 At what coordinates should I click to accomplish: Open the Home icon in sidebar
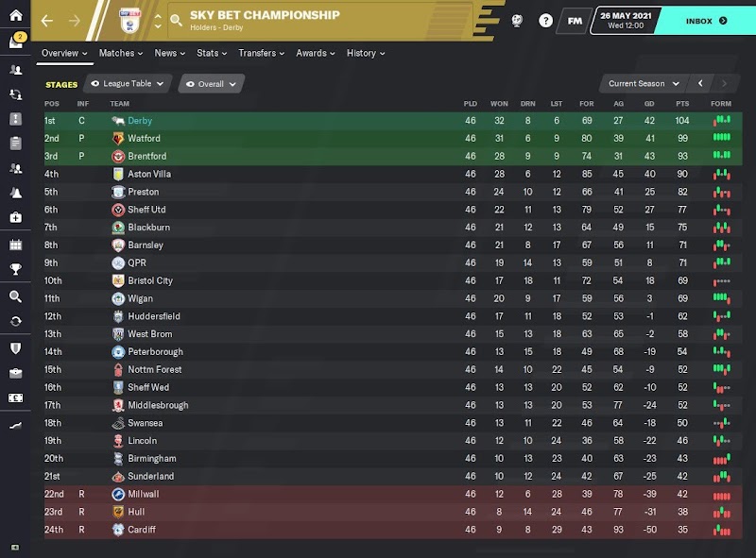click(15, 15)
